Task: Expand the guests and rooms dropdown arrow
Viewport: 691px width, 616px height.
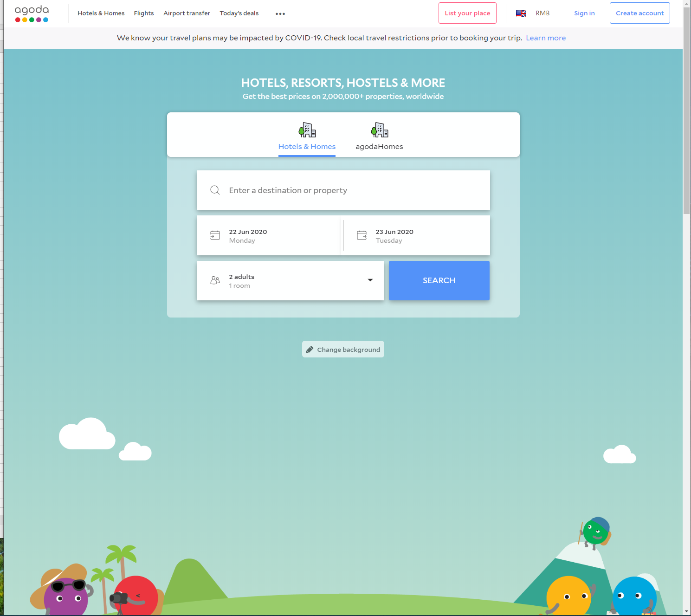Action: [370, 280]
